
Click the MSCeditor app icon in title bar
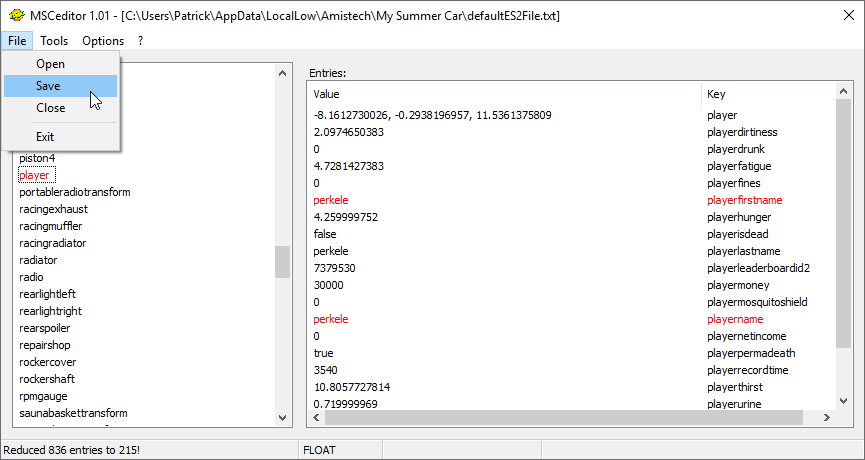(x=17, y=15)
